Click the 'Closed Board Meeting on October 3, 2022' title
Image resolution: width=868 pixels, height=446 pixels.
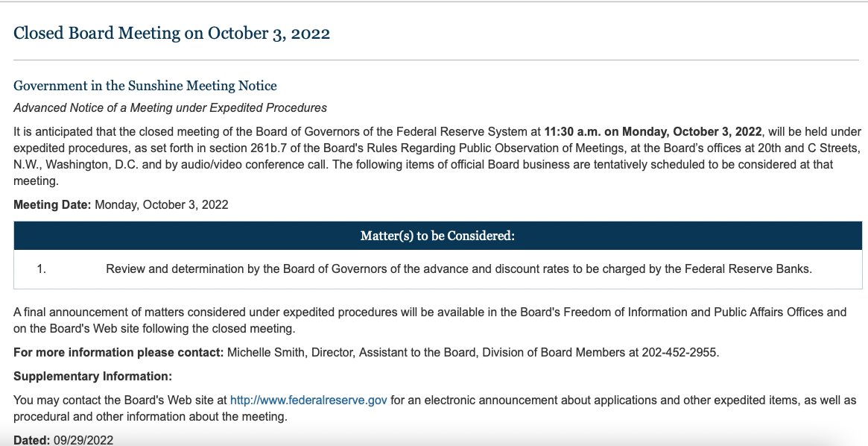171,34
